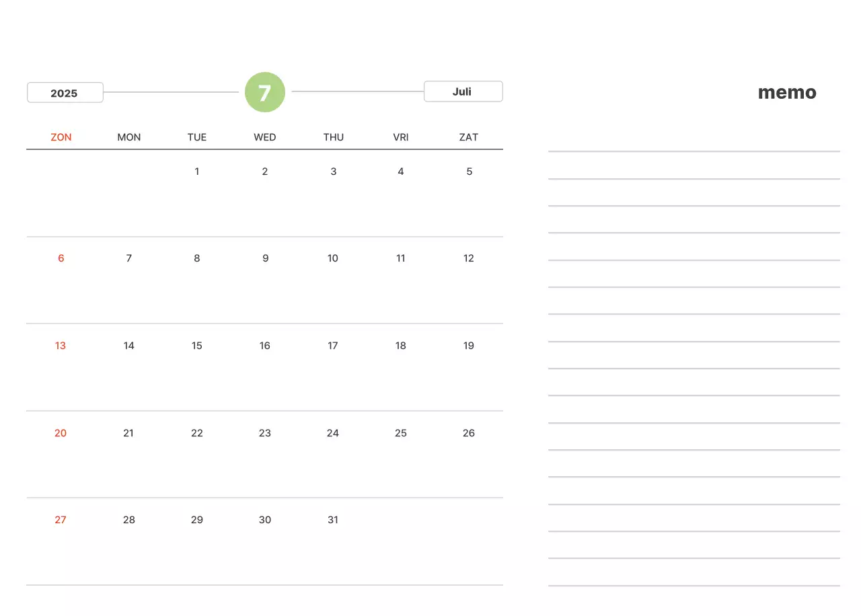Select date 31 in the last week
The image size is (861, 616).
(333, 520)
